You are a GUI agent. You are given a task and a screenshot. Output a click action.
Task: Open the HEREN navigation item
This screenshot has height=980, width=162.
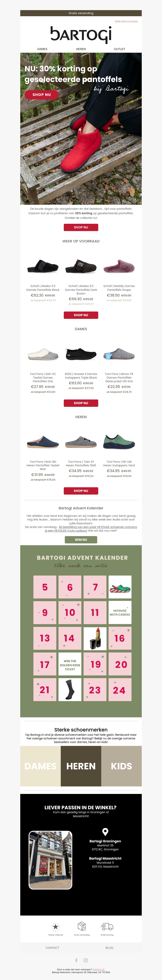click(x=81, y=49)
